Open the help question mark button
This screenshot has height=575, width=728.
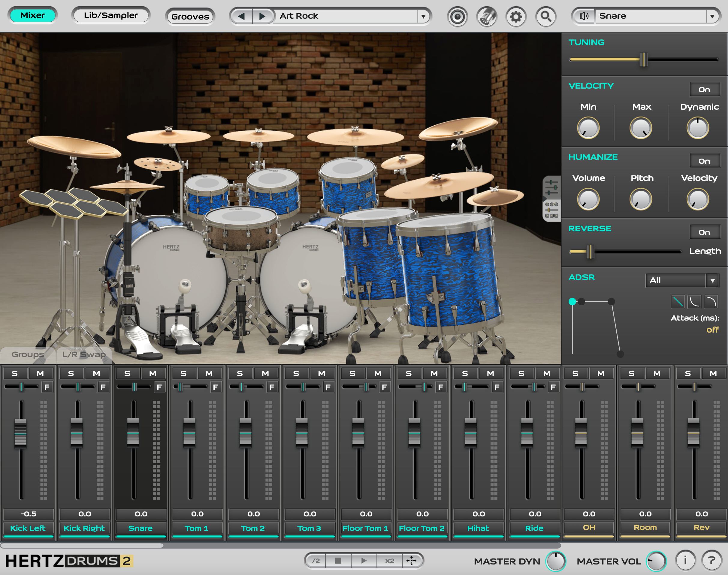coord(711,560)
